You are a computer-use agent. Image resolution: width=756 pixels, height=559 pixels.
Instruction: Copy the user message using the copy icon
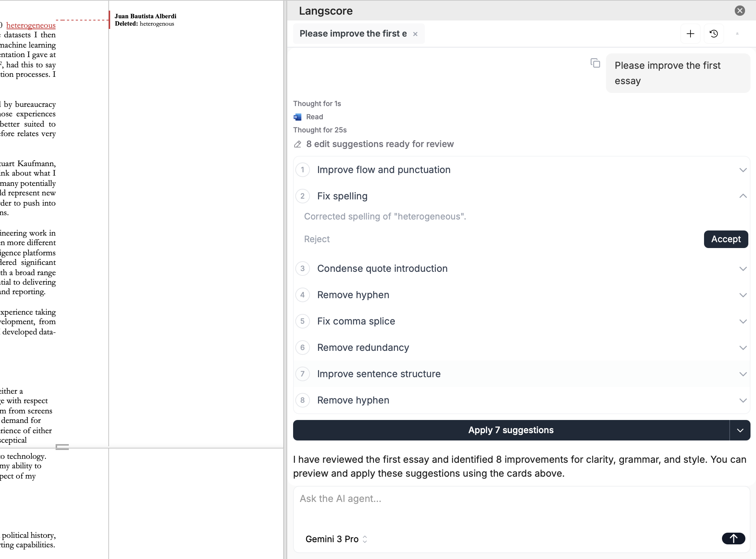595,63
